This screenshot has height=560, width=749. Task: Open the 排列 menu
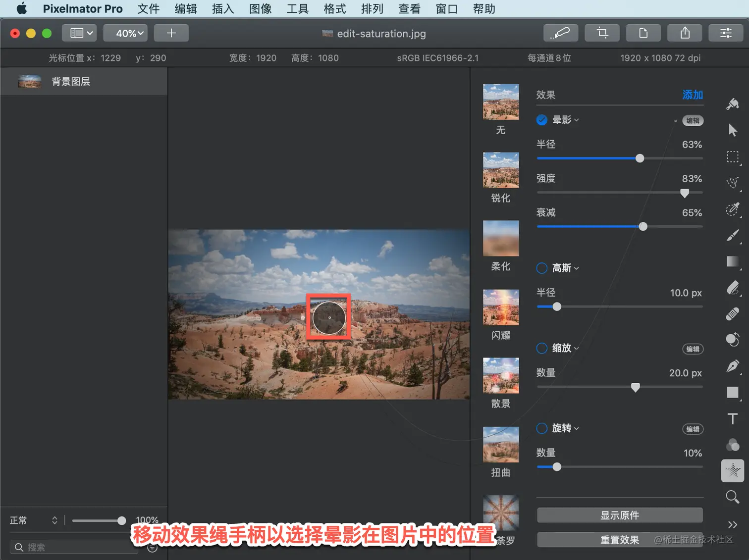(x=373, y=9)
